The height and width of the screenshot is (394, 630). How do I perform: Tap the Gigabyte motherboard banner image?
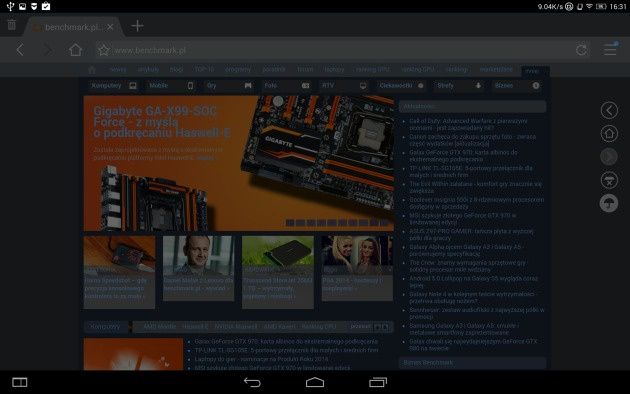click(x=239, y=163)
